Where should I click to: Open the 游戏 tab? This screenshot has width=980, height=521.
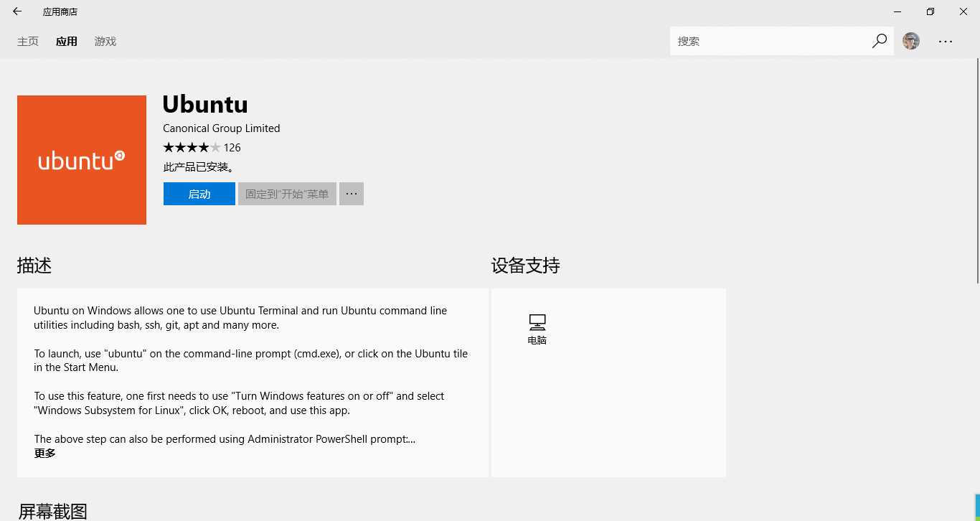pyautogui.click(x=105, y=42)
